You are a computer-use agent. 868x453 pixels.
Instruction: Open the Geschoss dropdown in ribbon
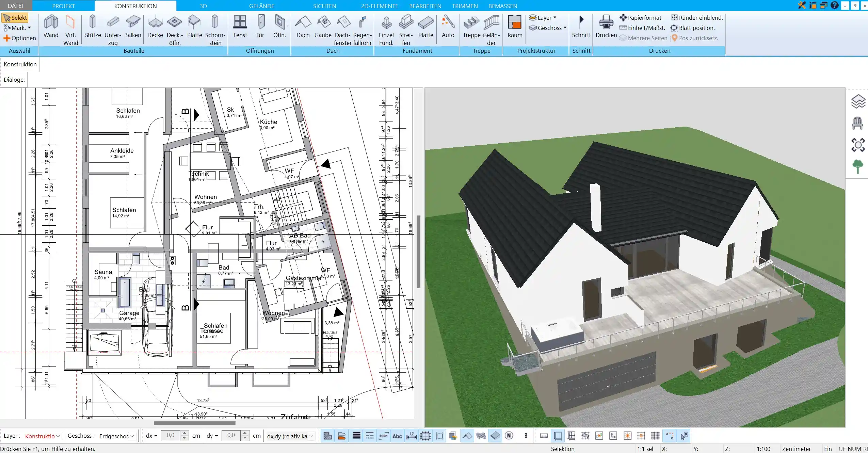pos(548,28)
